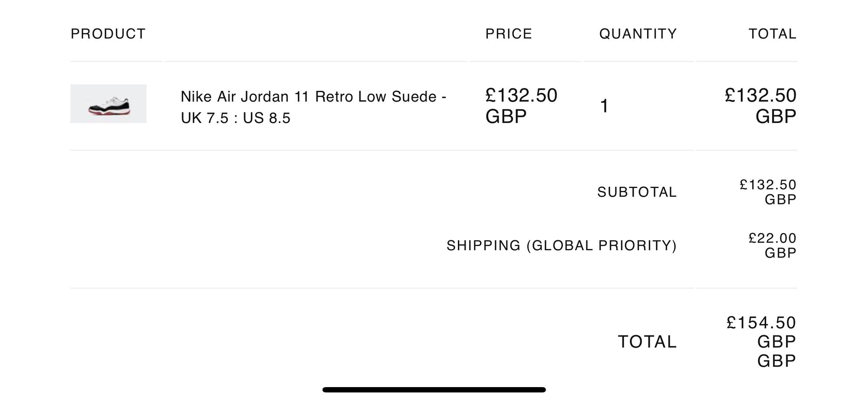The image size is (868, 401).
Task: Select the TOTAL column header at top
Action: [773, 34]
